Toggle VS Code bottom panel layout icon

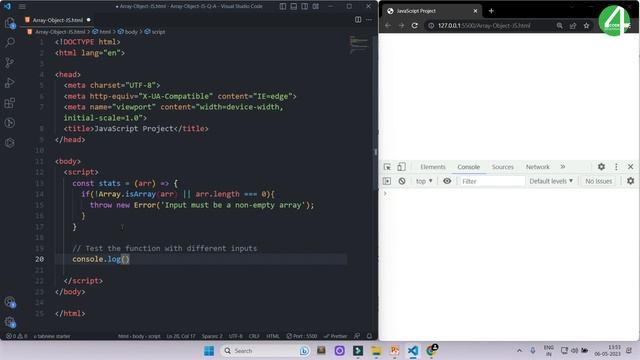point(294,6)
